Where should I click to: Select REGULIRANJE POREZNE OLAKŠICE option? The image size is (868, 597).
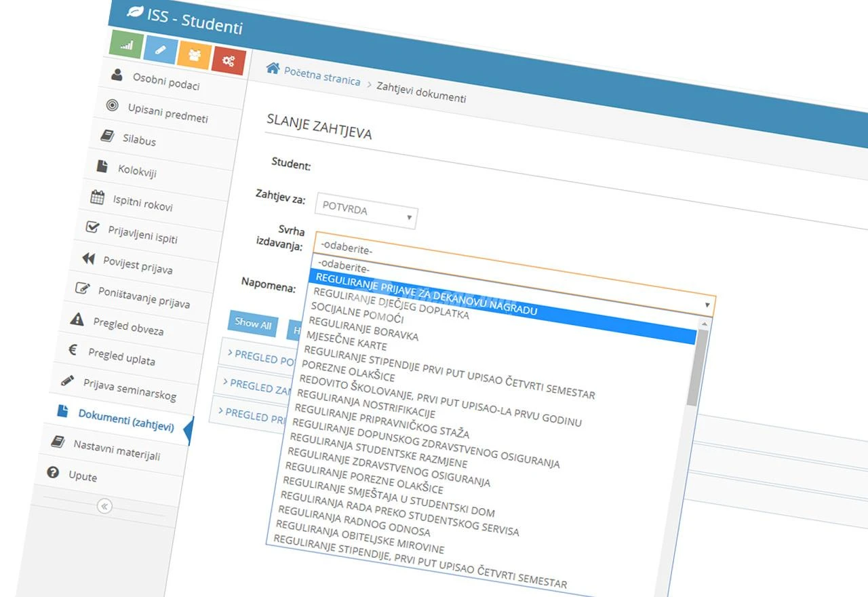[x=364, y=478]
